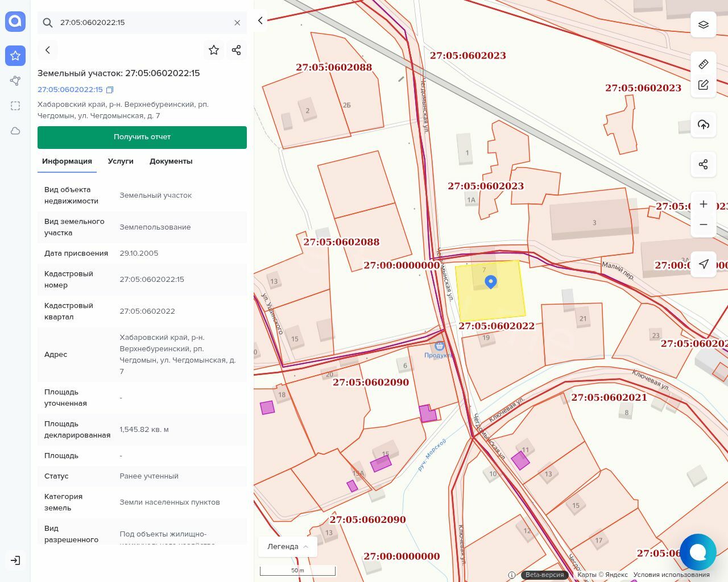Activate the map drawing edit tool
The image size is (728, 582).
[703, 85]
